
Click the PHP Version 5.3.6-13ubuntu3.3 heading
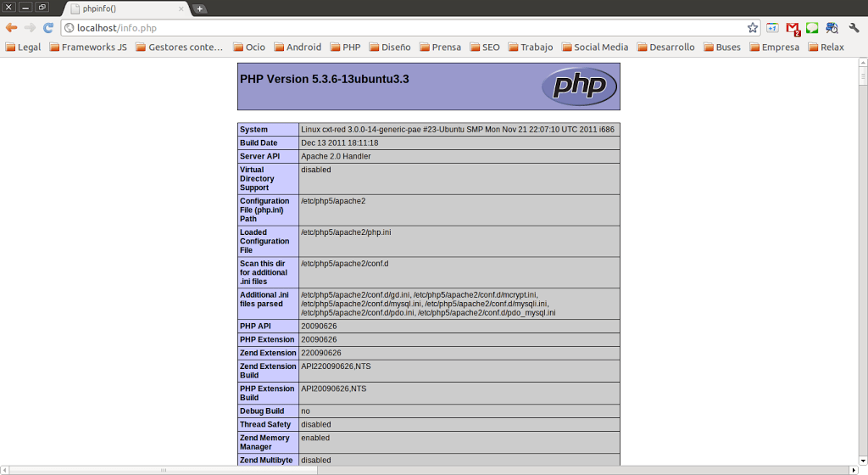point(325,79)
